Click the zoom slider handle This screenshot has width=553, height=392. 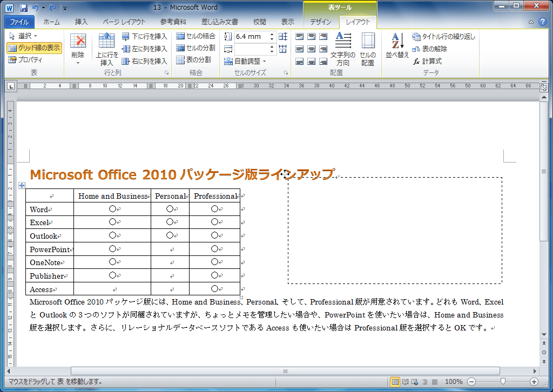[x=503, y=381]
